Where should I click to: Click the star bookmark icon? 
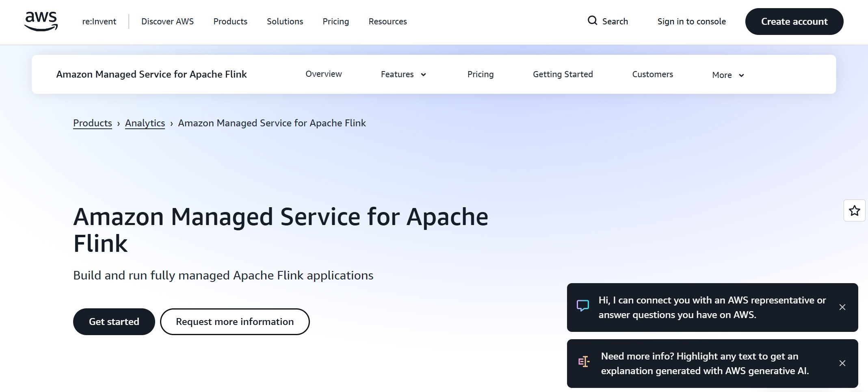pyautogui.click(x=854, y=211)
